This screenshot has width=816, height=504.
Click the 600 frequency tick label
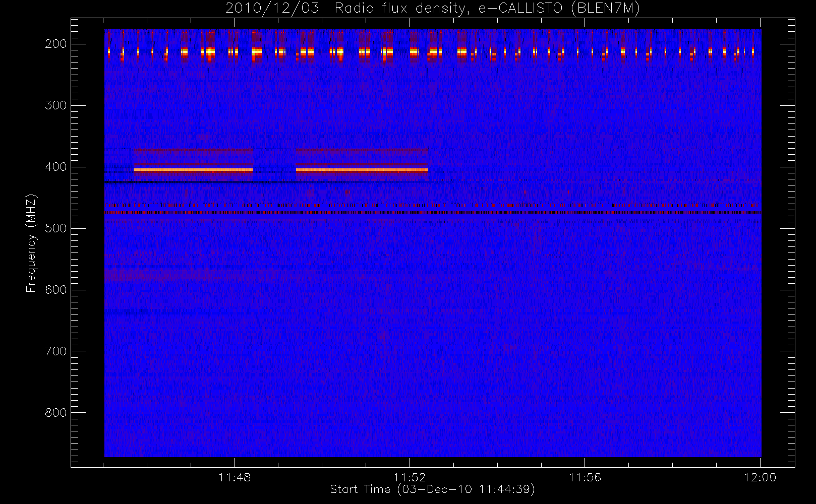[55, 290]
